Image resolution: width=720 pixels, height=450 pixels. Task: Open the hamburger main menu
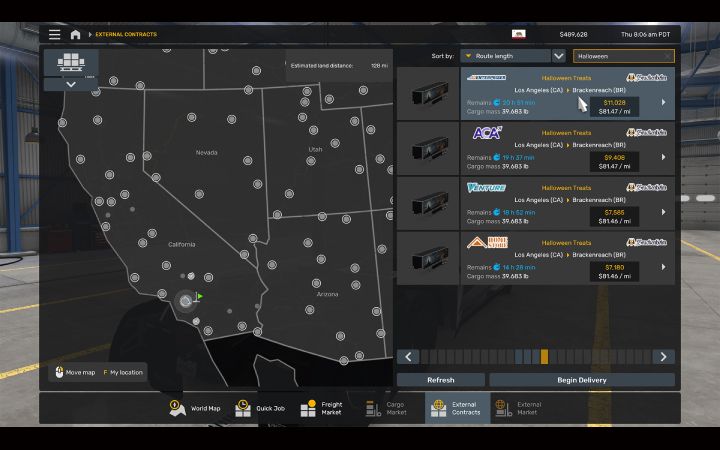click(x=54, y=34)
